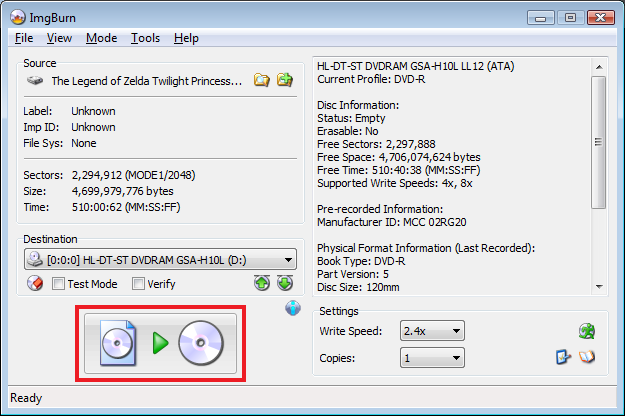Click the add-to-write-queue green folder icon
This screenshot has width=625, height=416.
click(x=285, y=80)
